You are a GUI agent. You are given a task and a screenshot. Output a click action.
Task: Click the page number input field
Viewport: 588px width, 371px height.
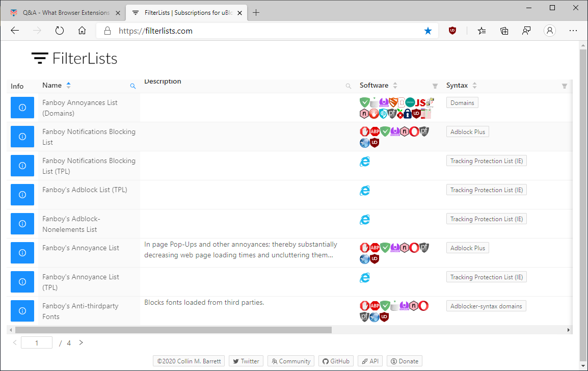[37, 342]
